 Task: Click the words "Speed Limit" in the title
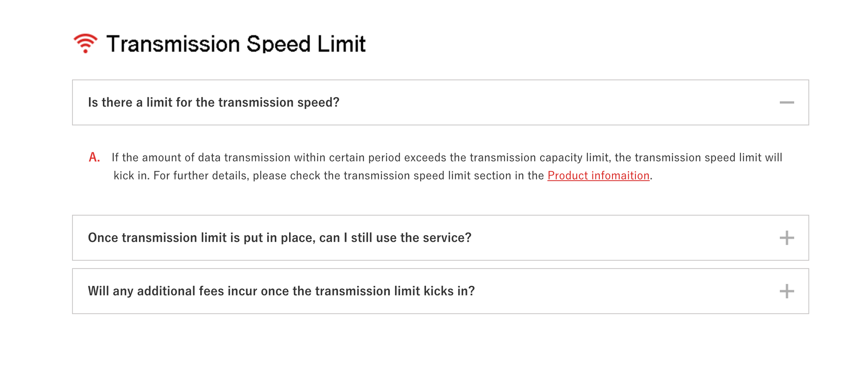click(306, 44)
